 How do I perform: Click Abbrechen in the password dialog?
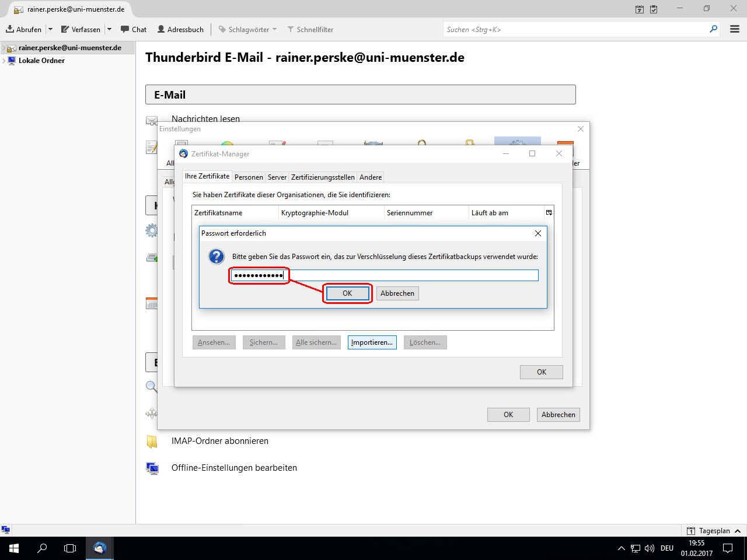[397, 293]
